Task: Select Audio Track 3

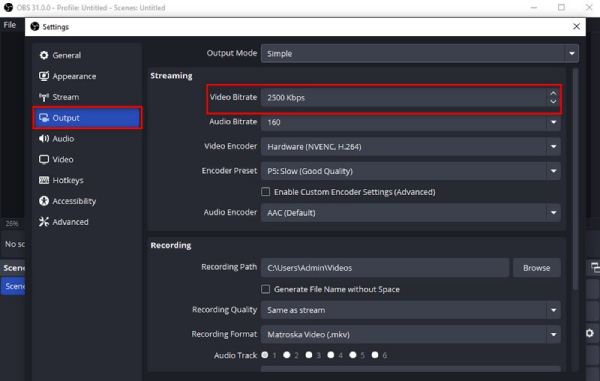Action: coord(309,355)
